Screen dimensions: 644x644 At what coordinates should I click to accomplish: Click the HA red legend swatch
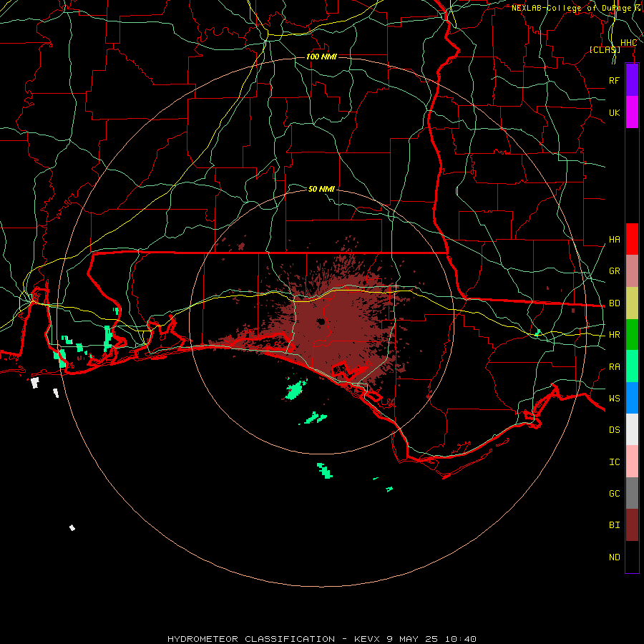pos(632,239)
